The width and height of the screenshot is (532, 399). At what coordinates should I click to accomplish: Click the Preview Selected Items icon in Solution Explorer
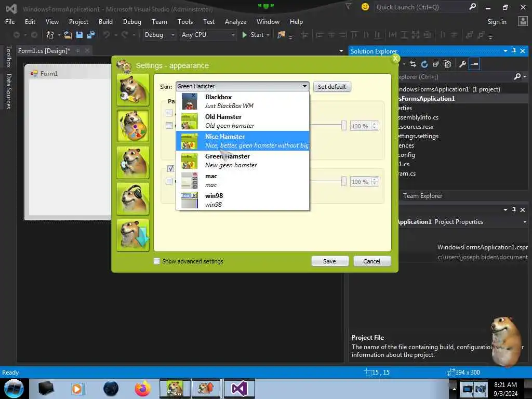pos(474,64)
